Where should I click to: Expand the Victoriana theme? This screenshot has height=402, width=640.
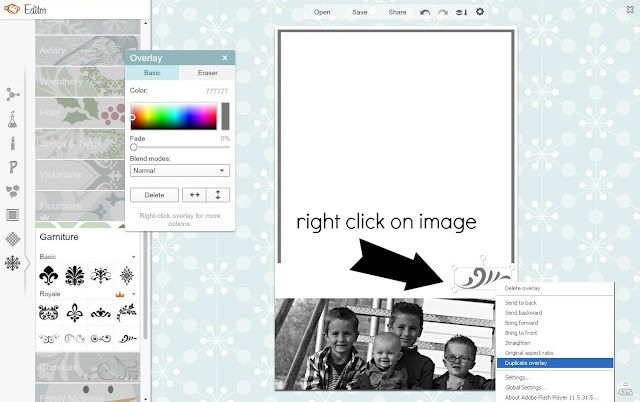(x=80, y=175)
